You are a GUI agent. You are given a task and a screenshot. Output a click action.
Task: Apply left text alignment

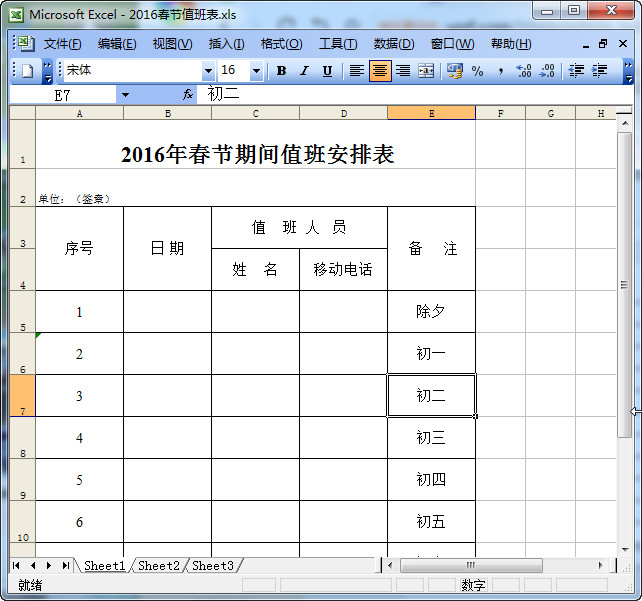pos(357,71)
